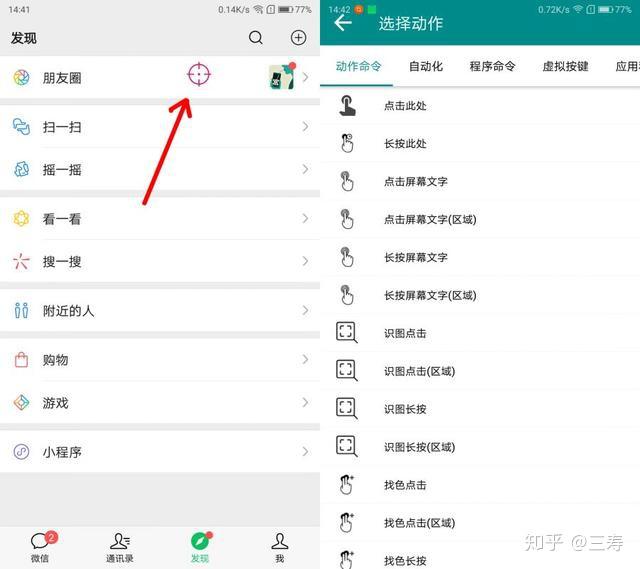Screen dimensions: 640x569
Task: Expand the 购物 row chevron
Action: [305, 359]
